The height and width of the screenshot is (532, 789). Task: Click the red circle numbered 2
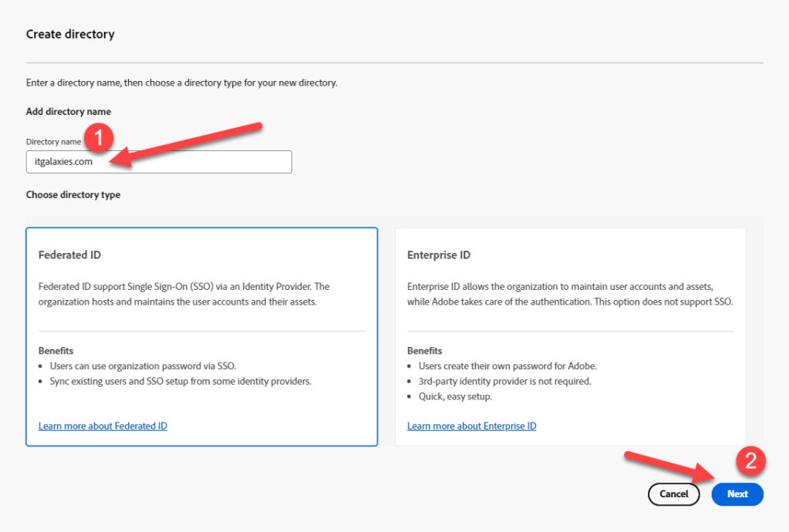point(750,461)
